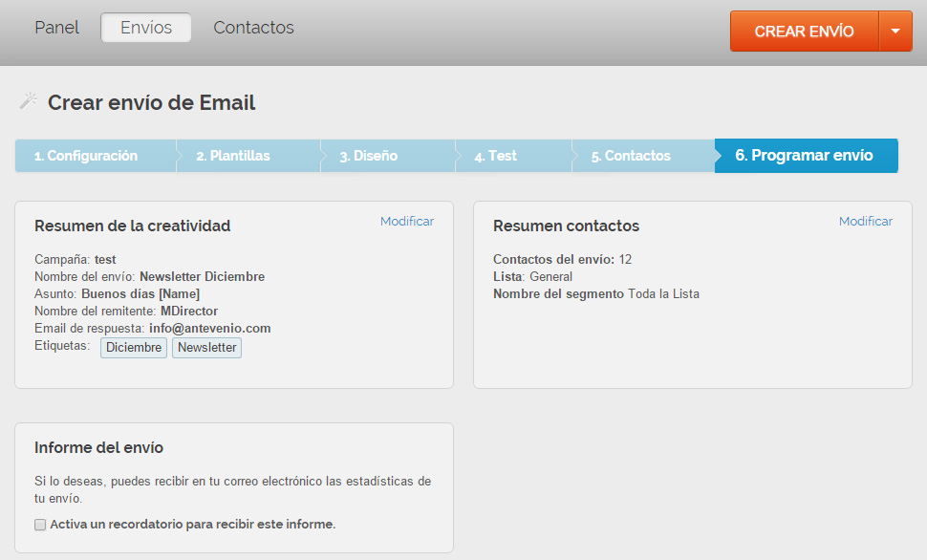Select step 6. Programar envío
This screenshot has width=927, height=560.
tap(803, 156)
